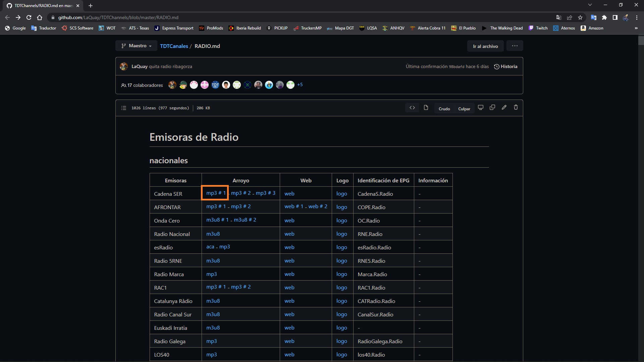
Task: Open Cadena SER mp3 # 1 link
Action: point(216,193)
